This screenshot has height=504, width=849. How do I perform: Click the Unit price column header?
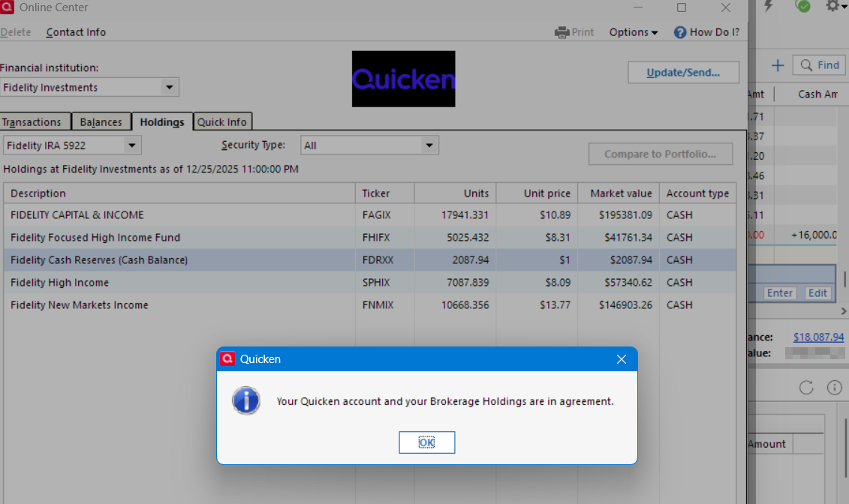(x=537, y=193)
